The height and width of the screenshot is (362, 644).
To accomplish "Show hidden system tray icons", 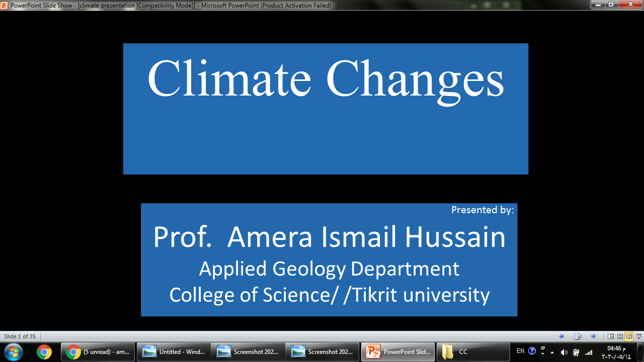I will click(x=552, y=352).
